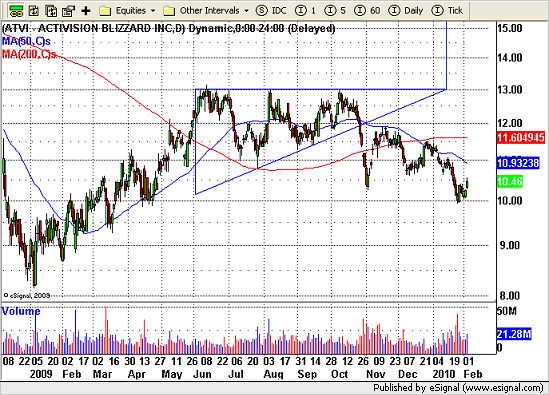Click the double-page arrows toolbar icon
Viewport: 549px width, 395px height.
point(51,11)
